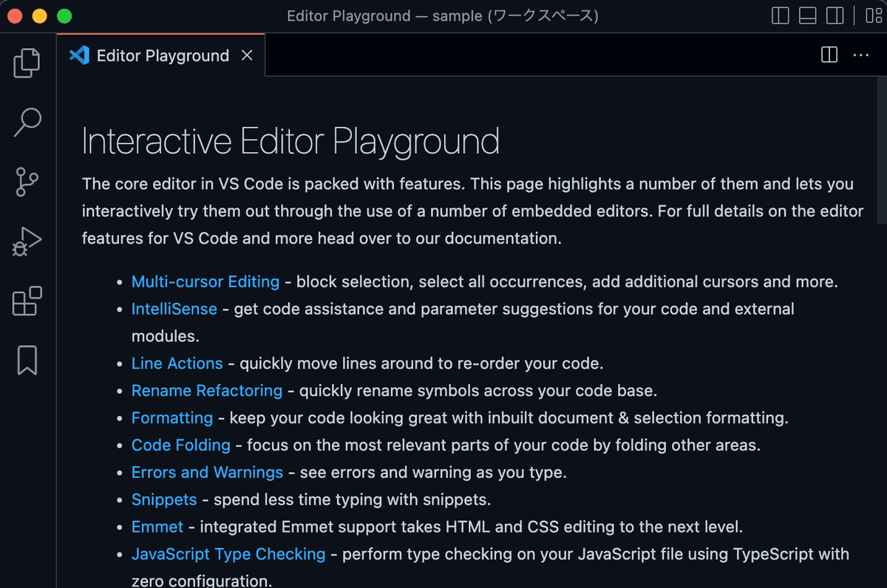Click the macOS green full-screen window button

coord(64,16)
